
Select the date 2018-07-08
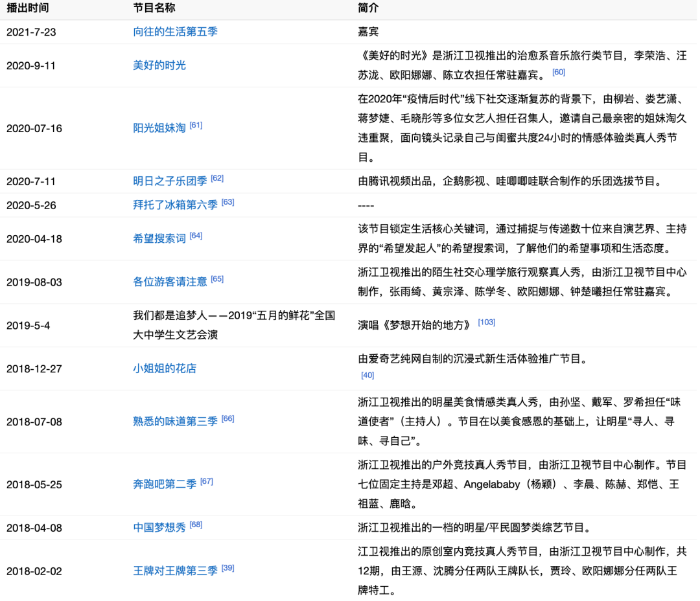(x=34, y=422)
